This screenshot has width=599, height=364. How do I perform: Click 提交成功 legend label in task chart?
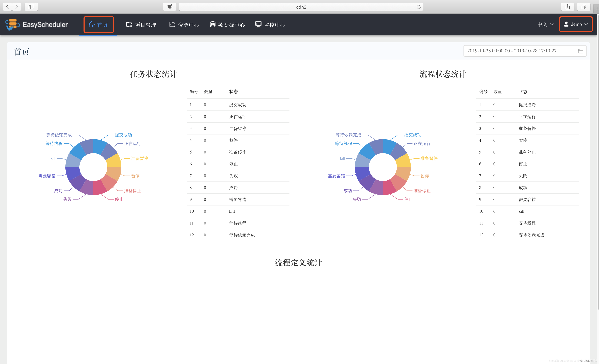123,135
